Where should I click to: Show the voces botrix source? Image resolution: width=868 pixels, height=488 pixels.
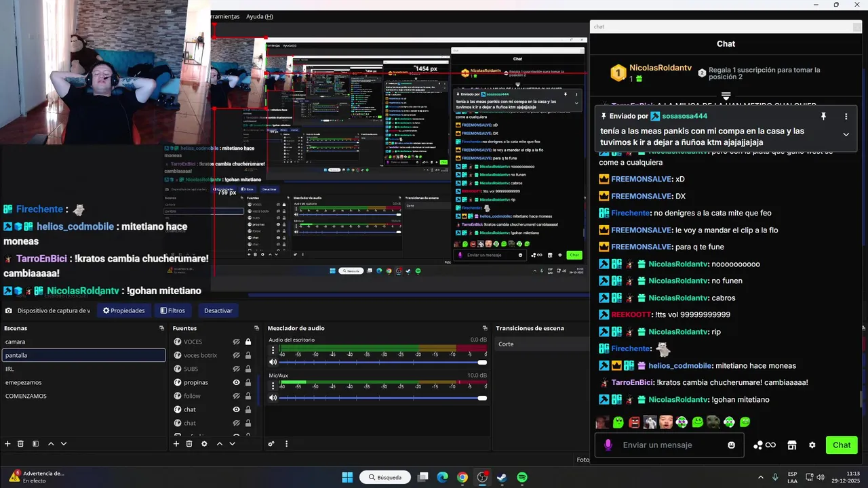pos(236,355)
